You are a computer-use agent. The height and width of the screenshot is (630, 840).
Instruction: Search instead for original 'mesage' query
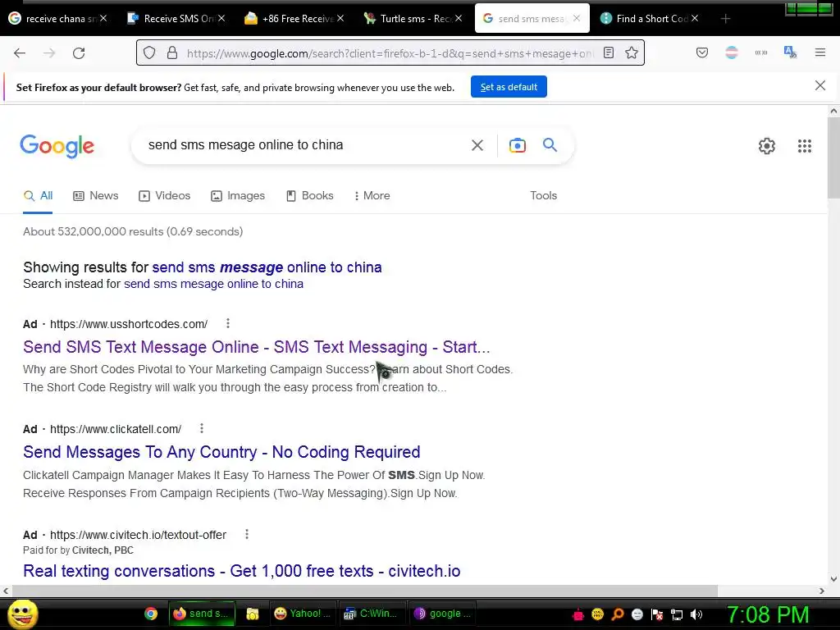(x=213, y=283)
